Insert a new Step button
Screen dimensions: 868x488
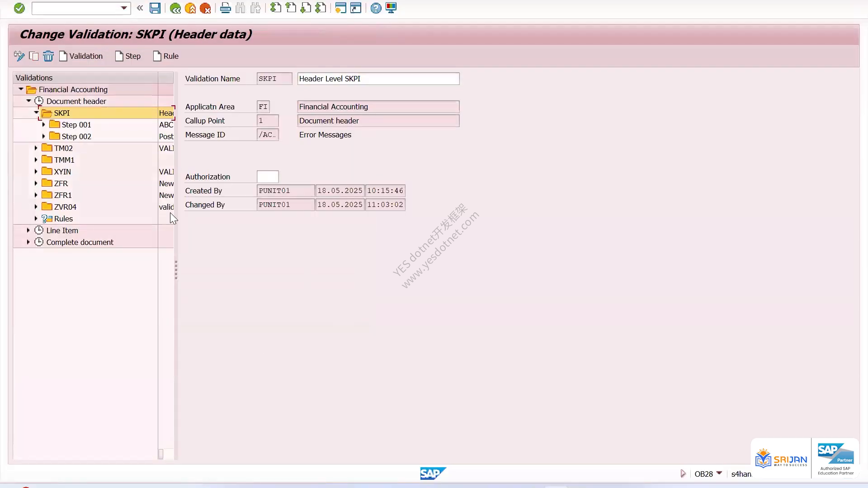coord(128,56)
